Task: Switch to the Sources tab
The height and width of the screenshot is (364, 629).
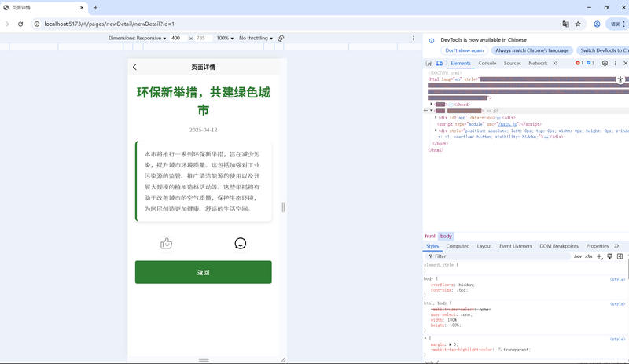Action: click(x=513, y=64)
